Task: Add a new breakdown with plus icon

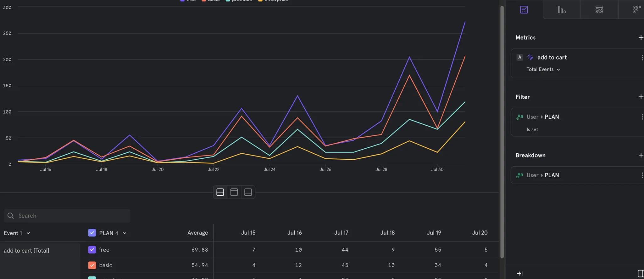Action: click(x=640, y=155)
